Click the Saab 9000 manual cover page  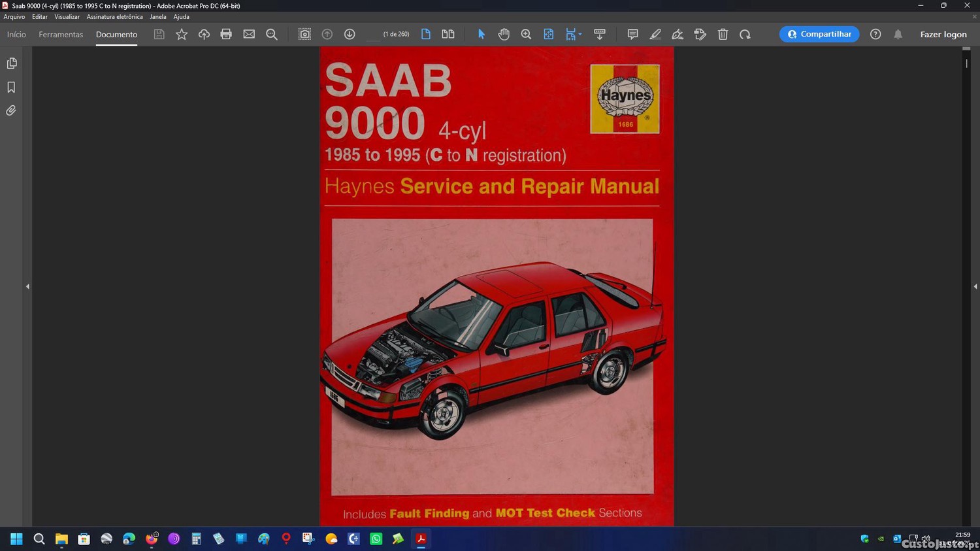[x=497, y=286]
